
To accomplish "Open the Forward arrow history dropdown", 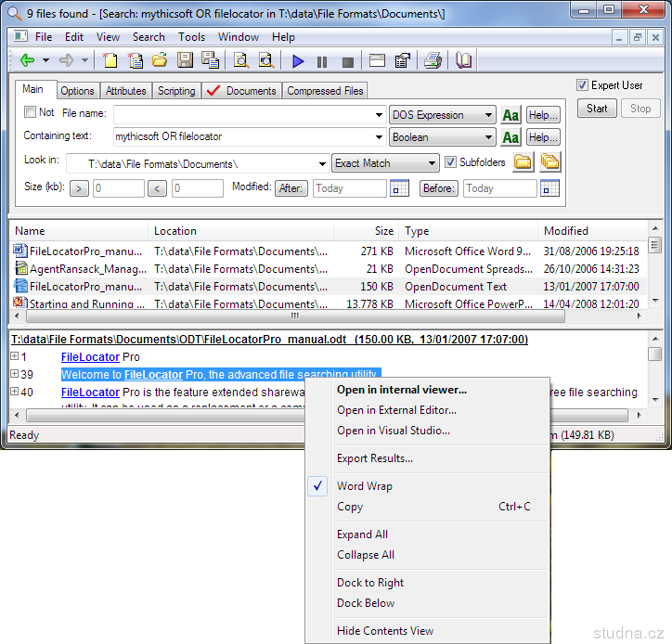I will [84, 60].
